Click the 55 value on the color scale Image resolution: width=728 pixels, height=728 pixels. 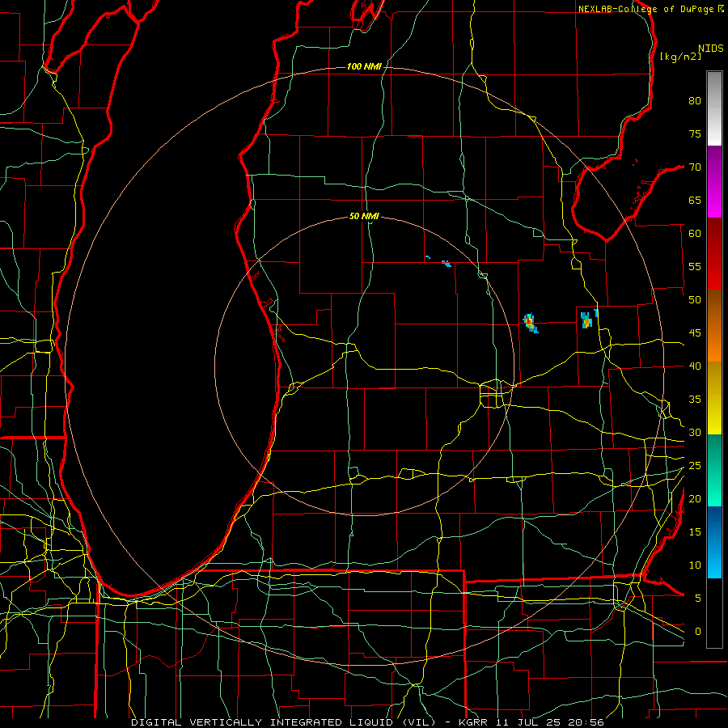coord(695,266)
